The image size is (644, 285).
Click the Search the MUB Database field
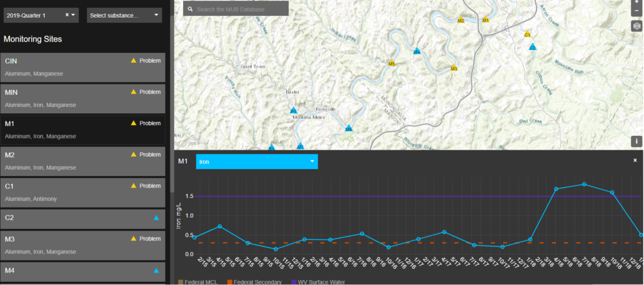[236, 9]
